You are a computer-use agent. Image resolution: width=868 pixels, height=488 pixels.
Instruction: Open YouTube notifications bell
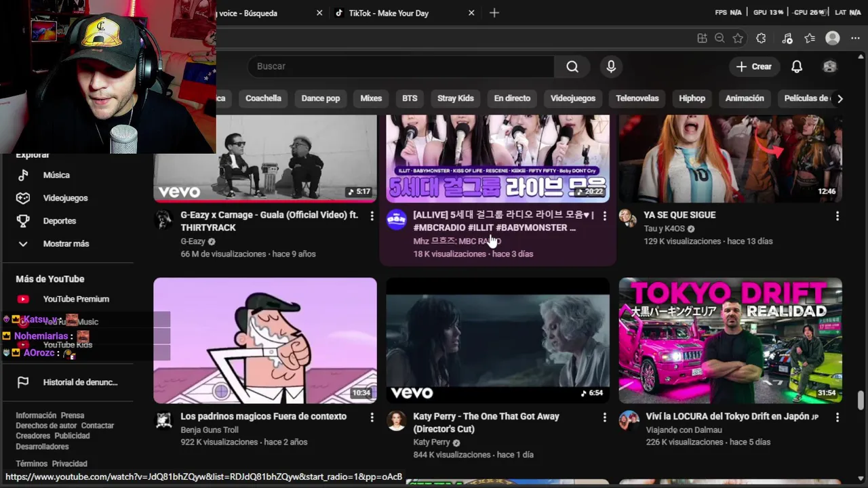pos(797,66)
